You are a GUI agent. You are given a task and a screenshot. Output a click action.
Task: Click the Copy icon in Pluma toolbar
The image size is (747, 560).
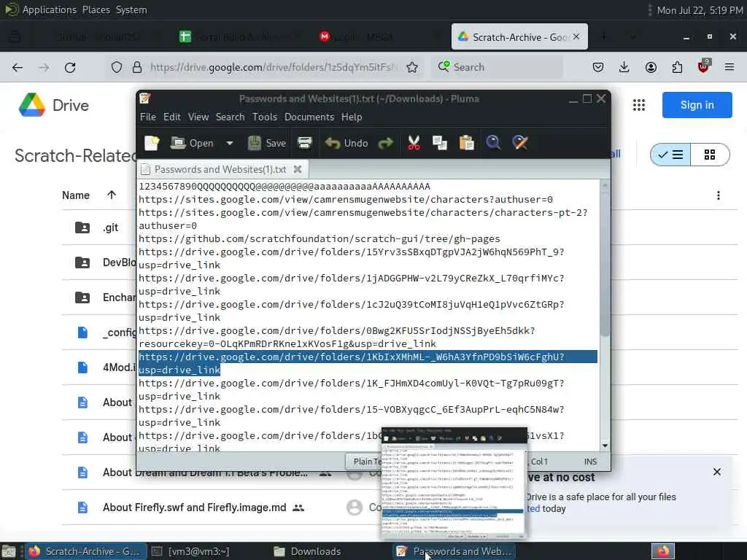[440, 143]
